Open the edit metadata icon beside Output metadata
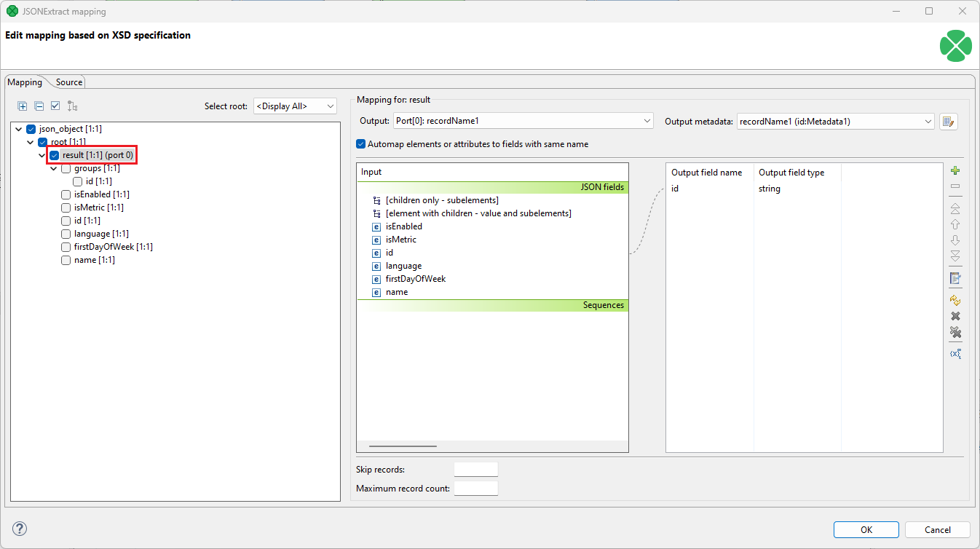The height and width of the screenshot is (549, 980). coord(949,121)
